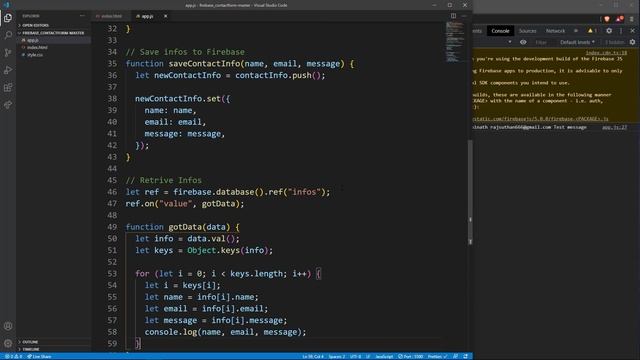Open the Default levels dropdown

tap(577, 42)
